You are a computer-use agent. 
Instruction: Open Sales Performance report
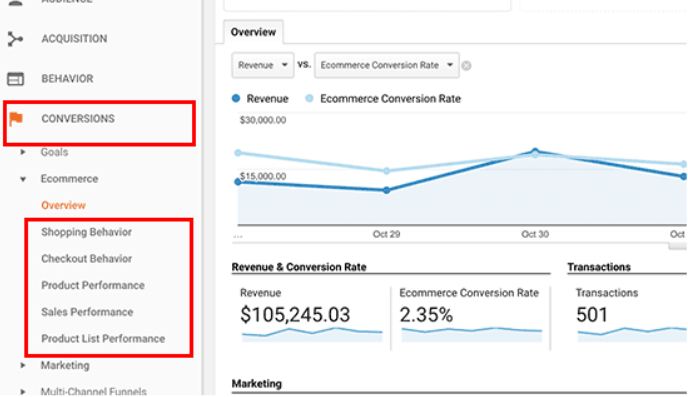click(x=87, y=312)
